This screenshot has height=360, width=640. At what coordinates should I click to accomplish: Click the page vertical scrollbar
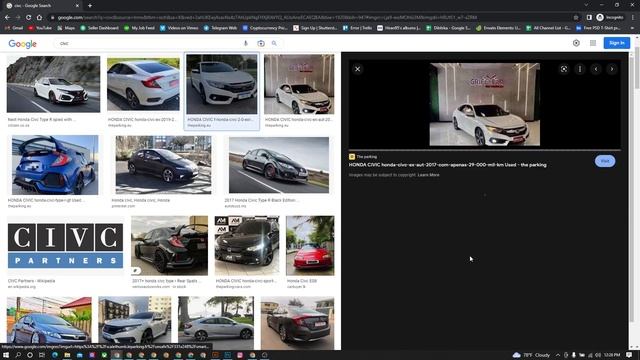(637, 67)
